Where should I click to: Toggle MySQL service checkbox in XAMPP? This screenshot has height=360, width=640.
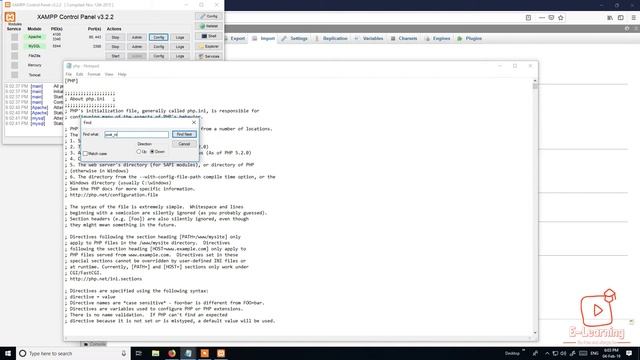coord(14,46)
